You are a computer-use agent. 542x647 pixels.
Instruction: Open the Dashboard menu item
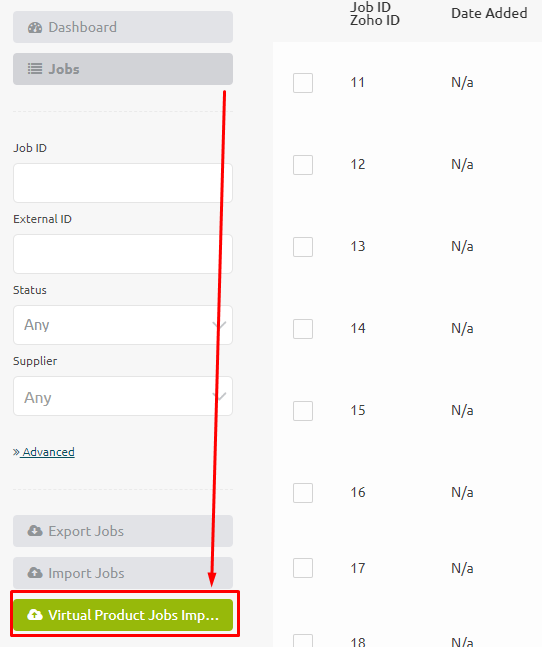pos(123,27)
